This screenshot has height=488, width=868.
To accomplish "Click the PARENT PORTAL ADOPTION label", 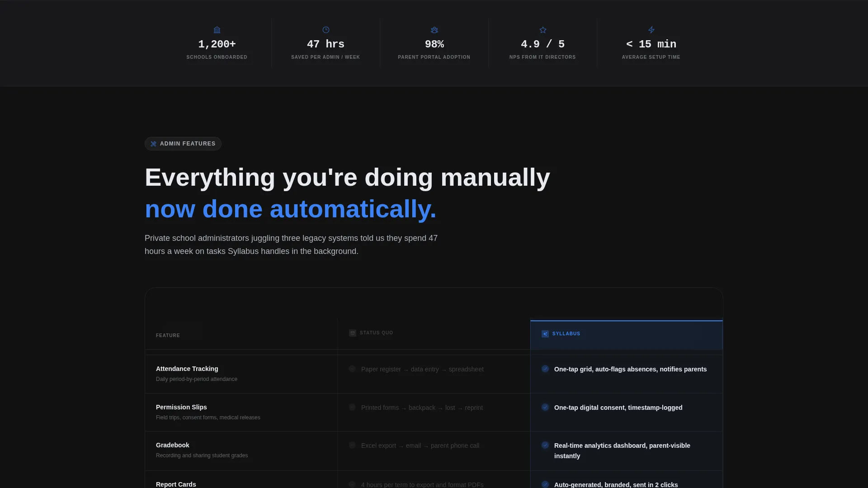I will coord(434,57).
